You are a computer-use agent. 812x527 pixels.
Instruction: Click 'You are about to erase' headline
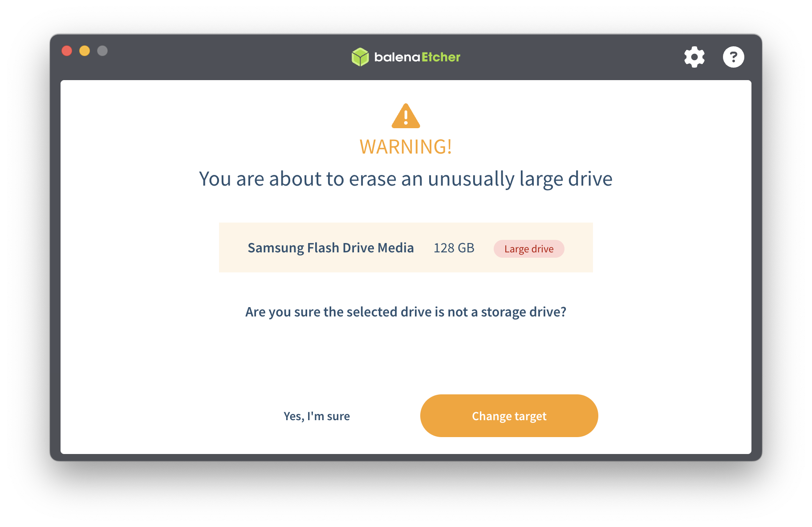tap(406, 179)
